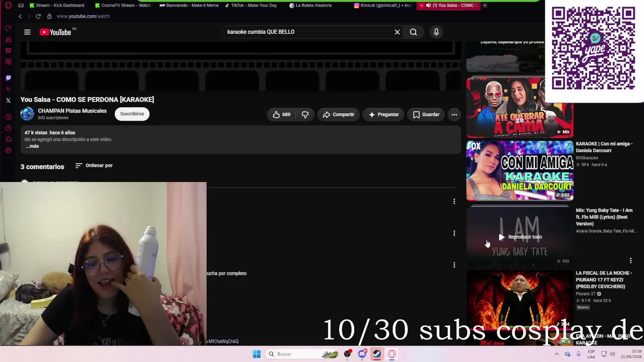Image resolution: width=644 pixels, height=362 pixels.
Task: Open the clock showing 20:38
Action: point(631,354)
